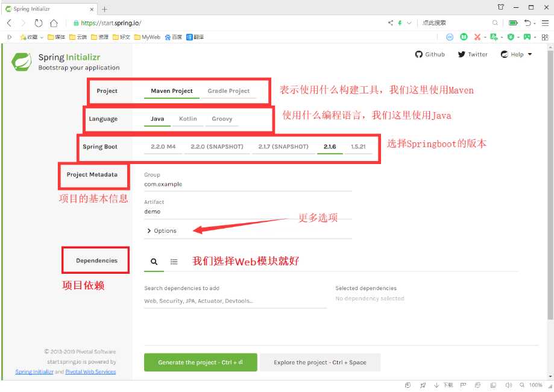Click the Artifact input field

[x=248, y=211]
